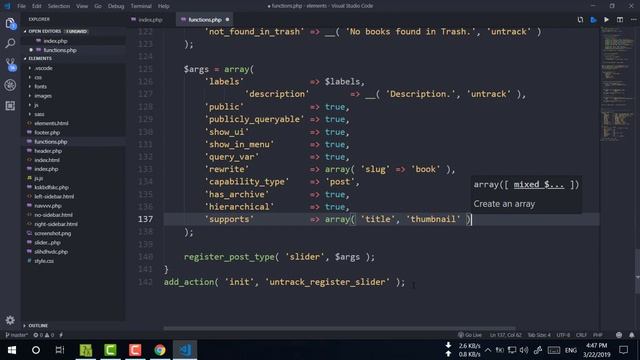Open the volume icon in the system tray

(x=524, y=350)
